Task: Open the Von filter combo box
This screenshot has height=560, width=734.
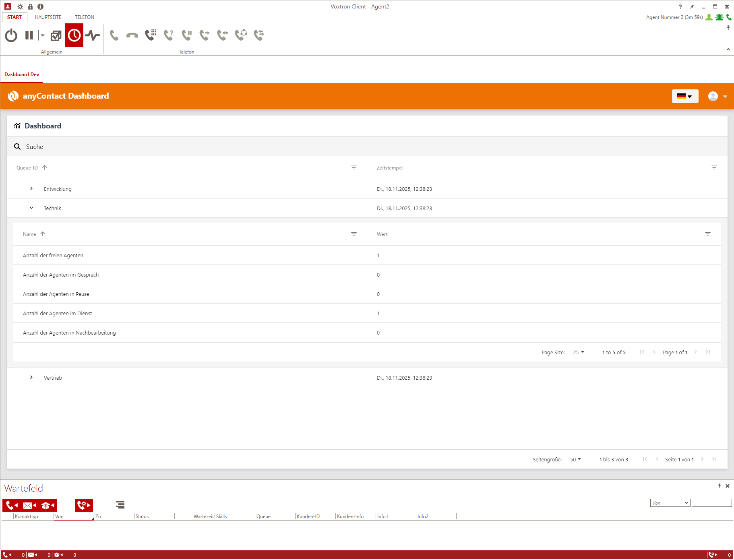Action: (x=670, y=503)
